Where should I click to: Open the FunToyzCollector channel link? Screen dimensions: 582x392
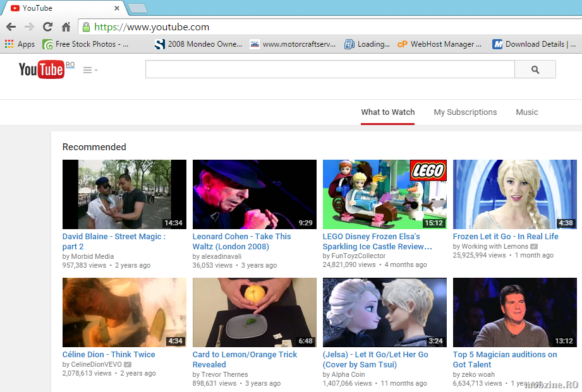(358, 256)
